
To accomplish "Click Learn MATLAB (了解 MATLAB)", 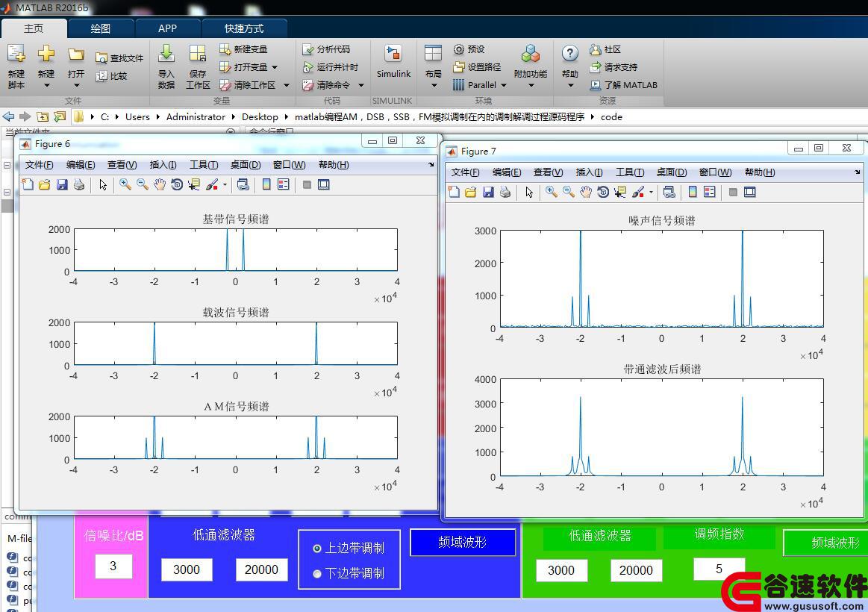I will [x=623, y=84].
